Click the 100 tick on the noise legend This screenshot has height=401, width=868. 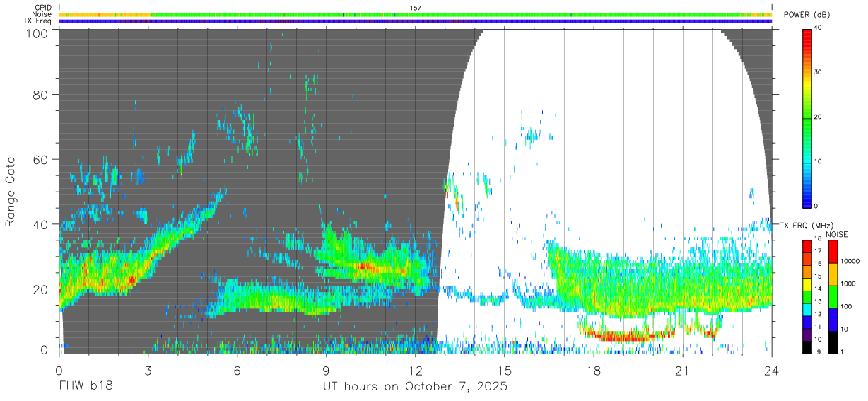tap(845, 306)
